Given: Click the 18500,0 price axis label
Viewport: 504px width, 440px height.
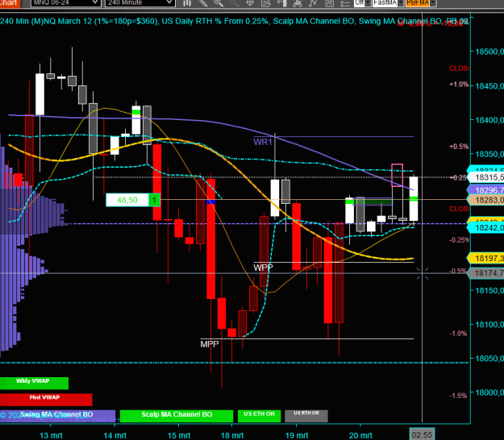Looking at the screenshot, I should 489,52.
